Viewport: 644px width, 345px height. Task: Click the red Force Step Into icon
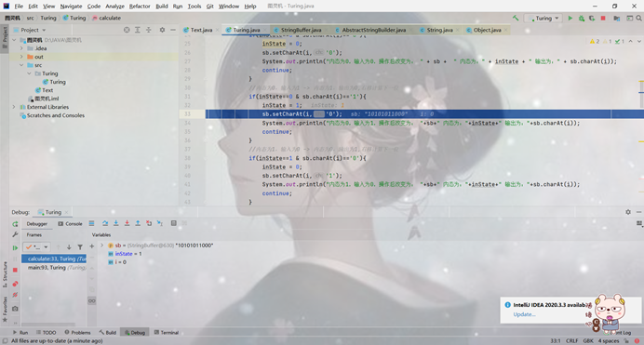(x=127, y=223)
